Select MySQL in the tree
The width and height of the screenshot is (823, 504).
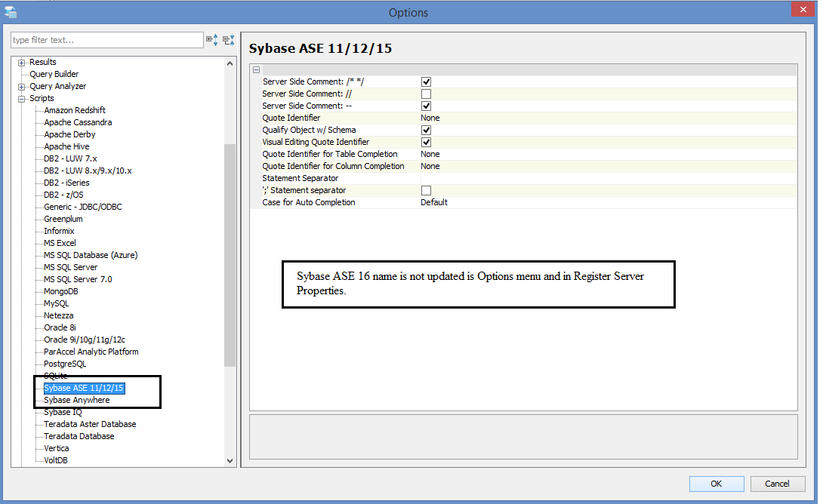tap(56, 303)
